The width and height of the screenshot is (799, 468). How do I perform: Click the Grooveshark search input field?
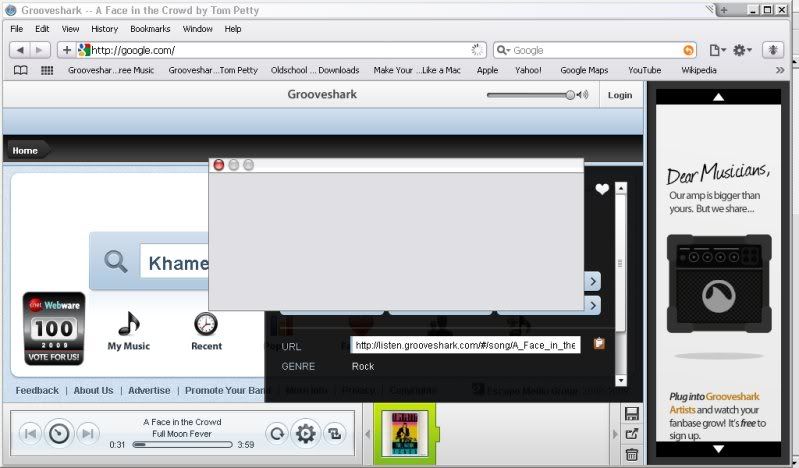tap(174, 263)
